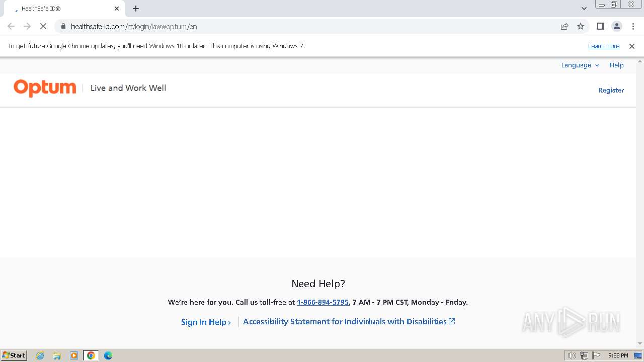Go forward to the next page
Image resolution: width=644 pixels, height=362 pixels.
tap(27, 26)
